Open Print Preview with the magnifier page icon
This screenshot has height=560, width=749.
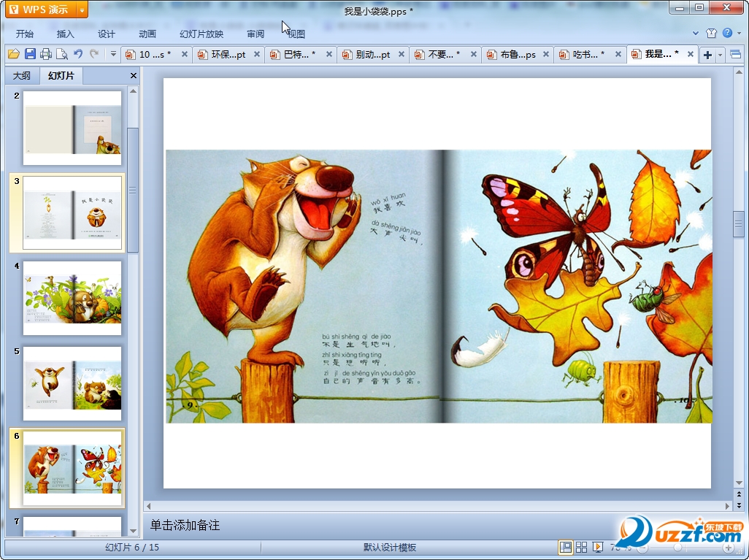coord(61,54)
